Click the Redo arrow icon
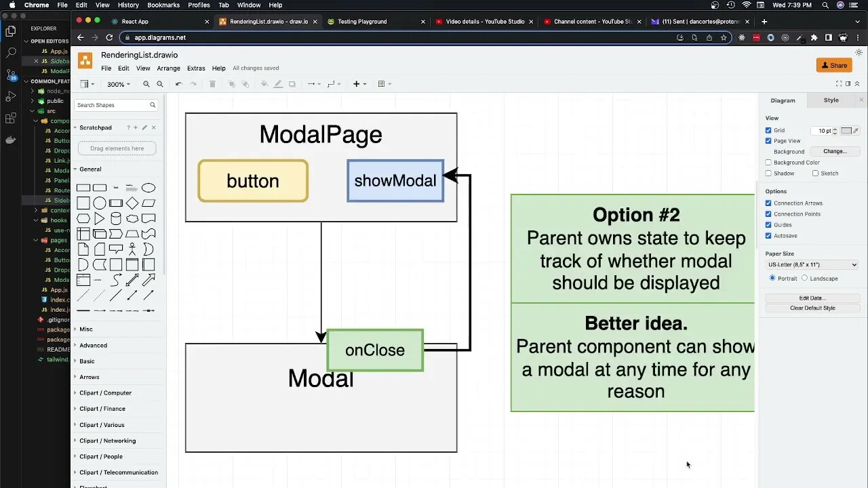This screenshot has width=868, height=488. (x=193, y=84)
